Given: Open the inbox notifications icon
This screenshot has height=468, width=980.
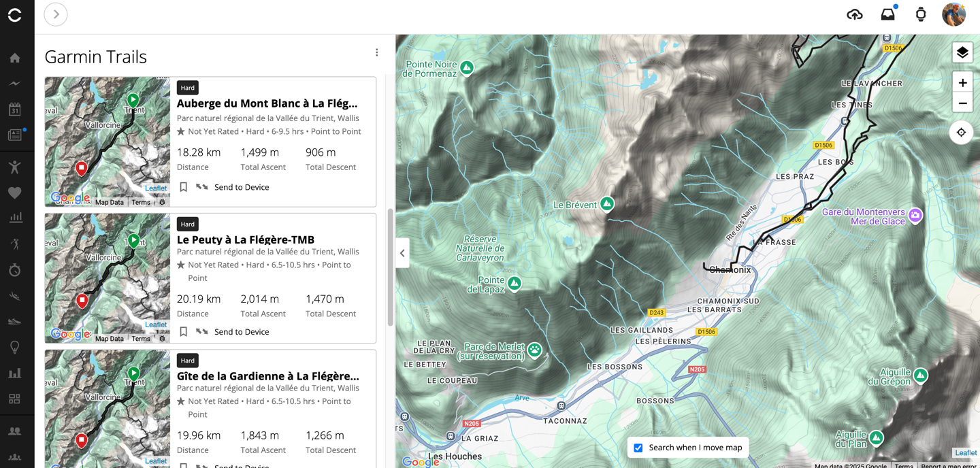Looking at the screenshot, I should (x=888, y=14).
